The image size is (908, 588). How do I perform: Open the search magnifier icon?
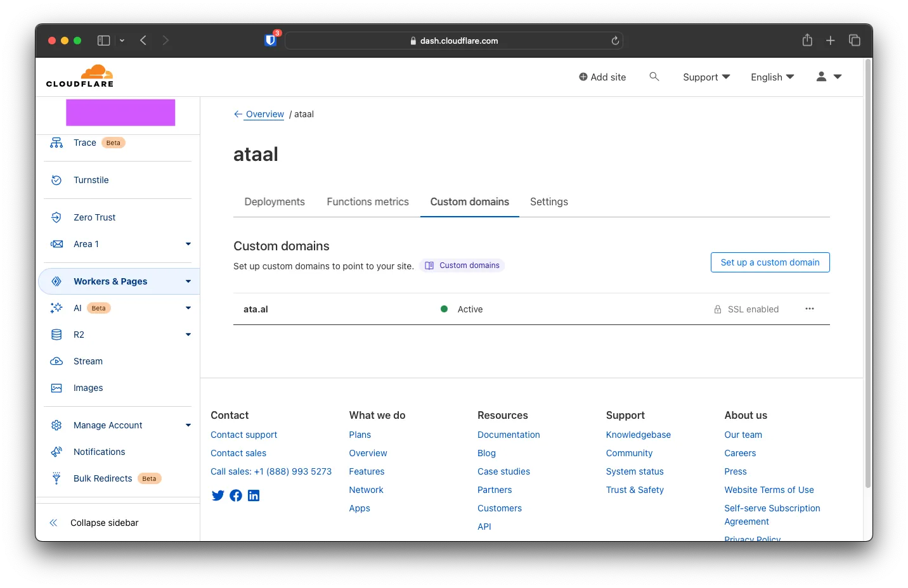[x=654, y=77]
